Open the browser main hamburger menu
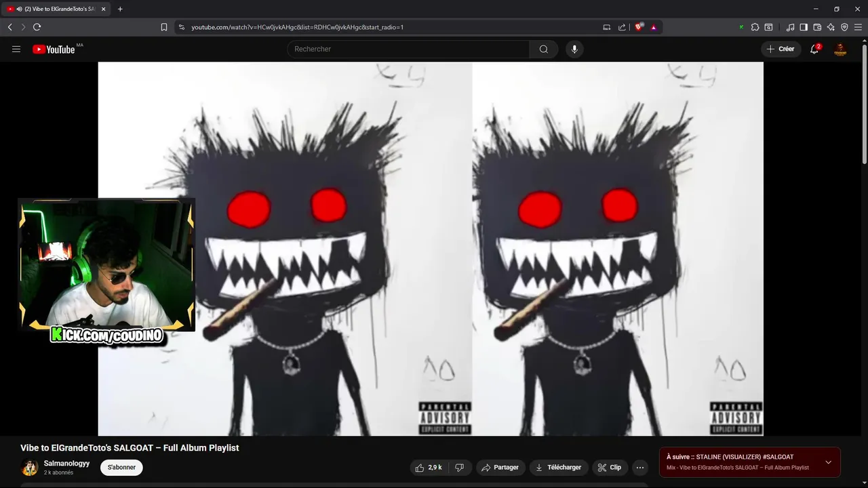 point(858,27)
